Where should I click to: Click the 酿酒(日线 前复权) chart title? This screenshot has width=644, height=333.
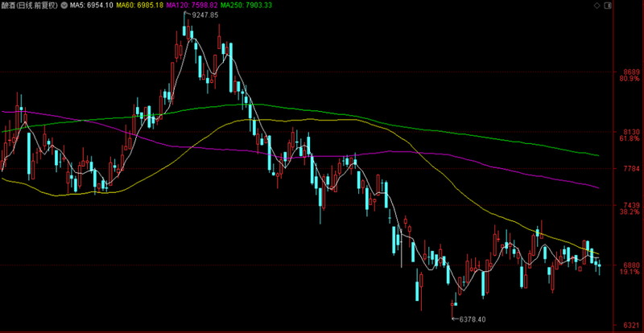(29, 6)
